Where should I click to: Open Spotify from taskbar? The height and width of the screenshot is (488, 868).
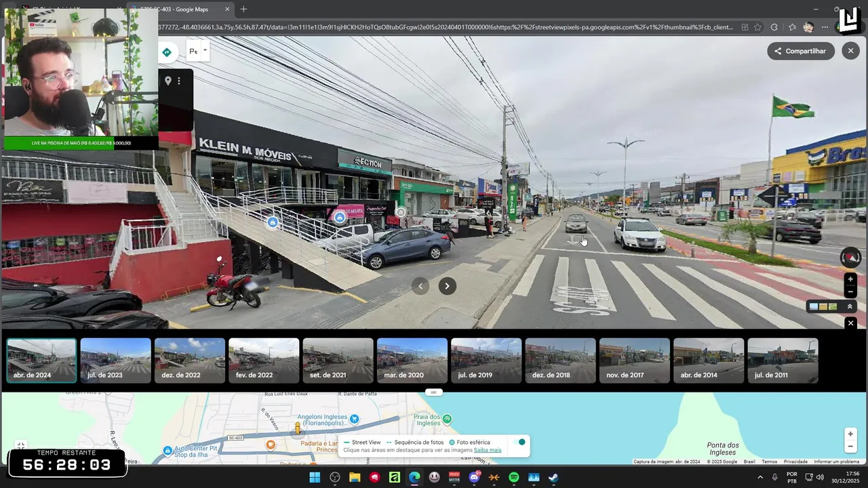coord(514,477)
